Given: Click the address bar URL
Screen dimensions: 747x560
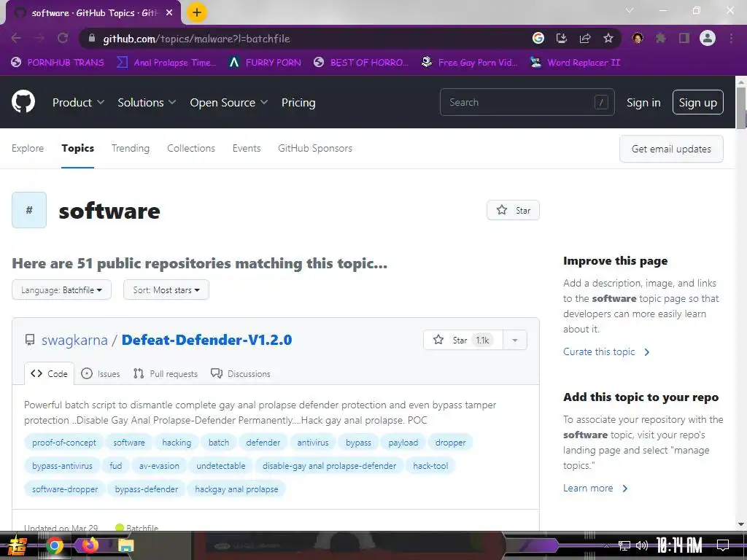Looking at the screenshot, I should coord(196,39).
